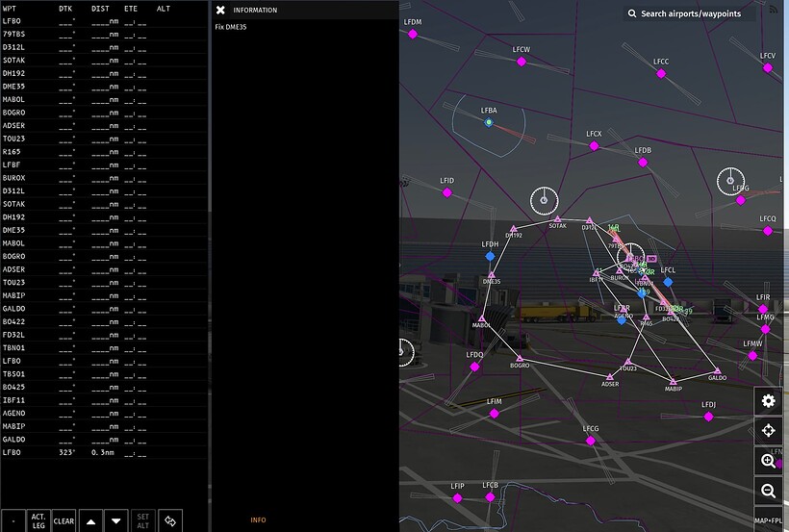Screen dimensions: 789x532
Task: Select the LFBO row showing 323° 0.3nm
Action: click(x=104, y=453)
